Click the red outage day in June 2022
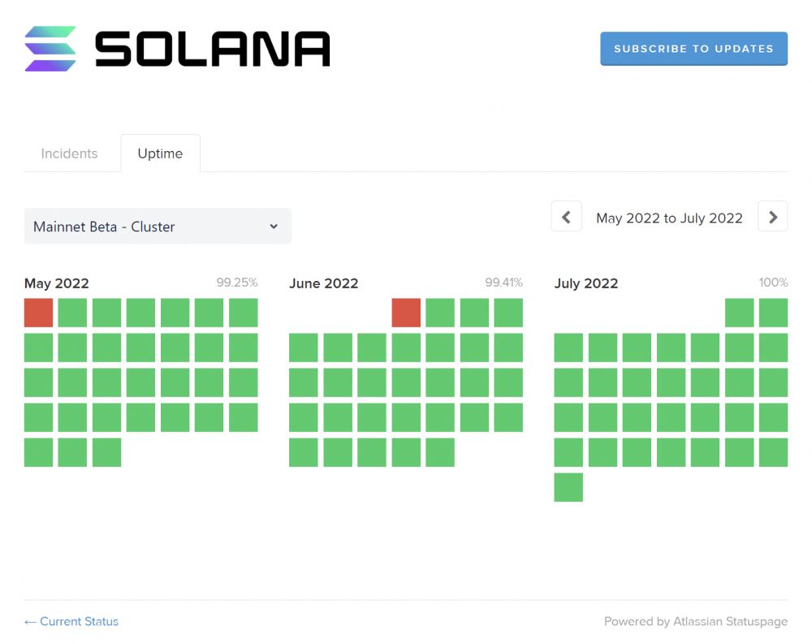 406,313
